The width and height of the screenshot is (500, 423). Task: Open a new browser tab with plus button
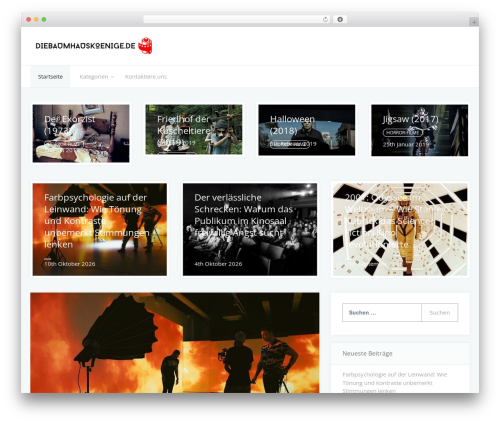[x=474, y=22]
